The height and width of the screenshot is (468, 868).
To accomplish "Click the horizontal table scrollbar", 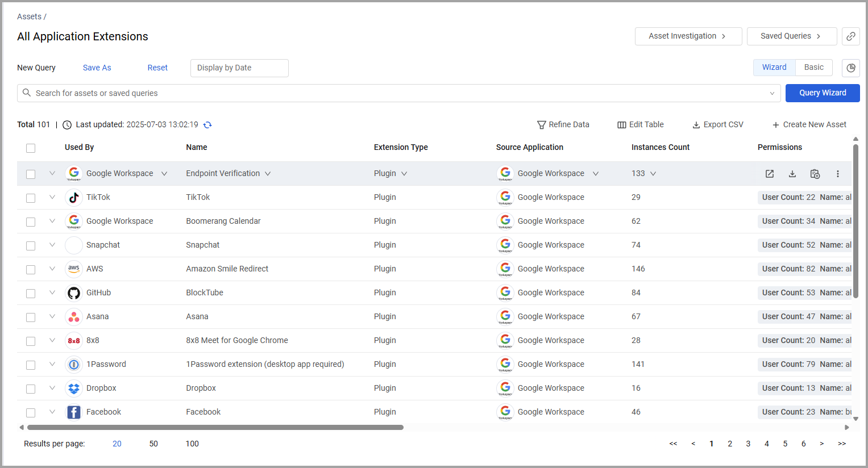I will coord(215,427).
